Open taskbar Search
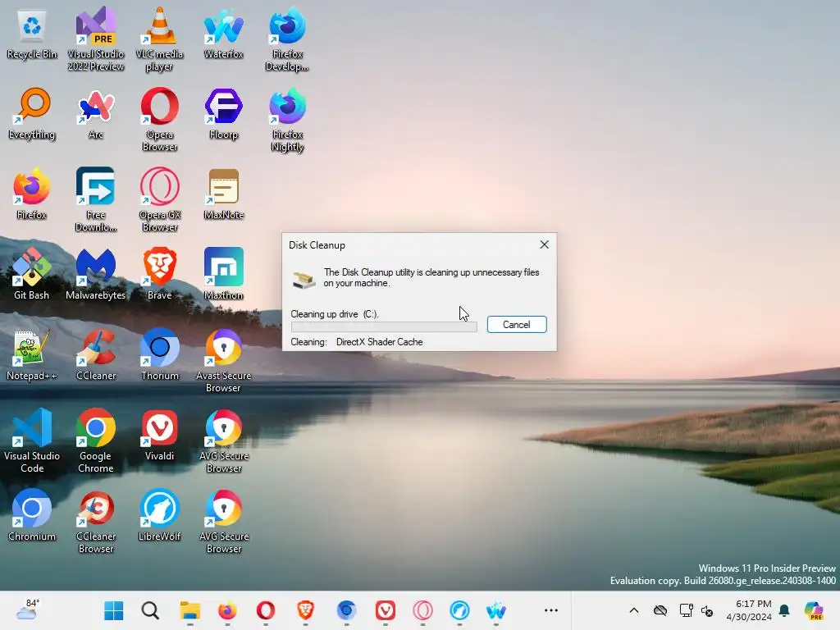The height and width of the screenshot is (630, 840). click(151, 610)
